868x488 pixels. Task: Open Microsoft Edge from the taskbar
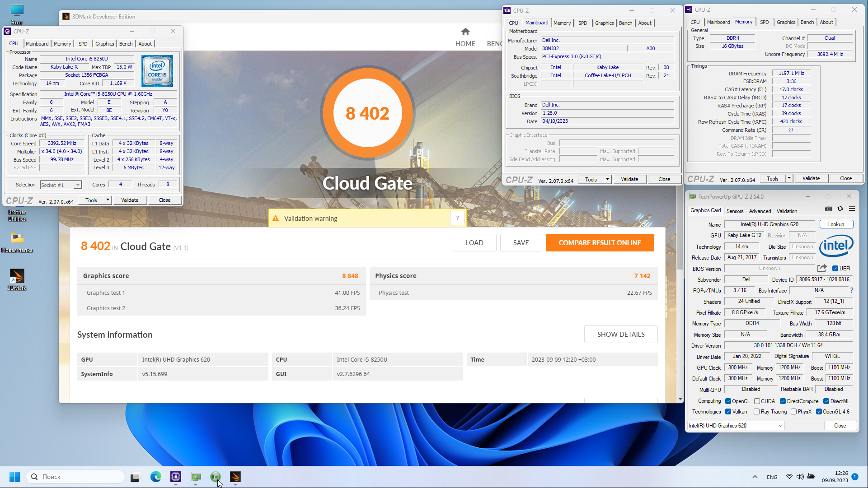tap(156, 477)
